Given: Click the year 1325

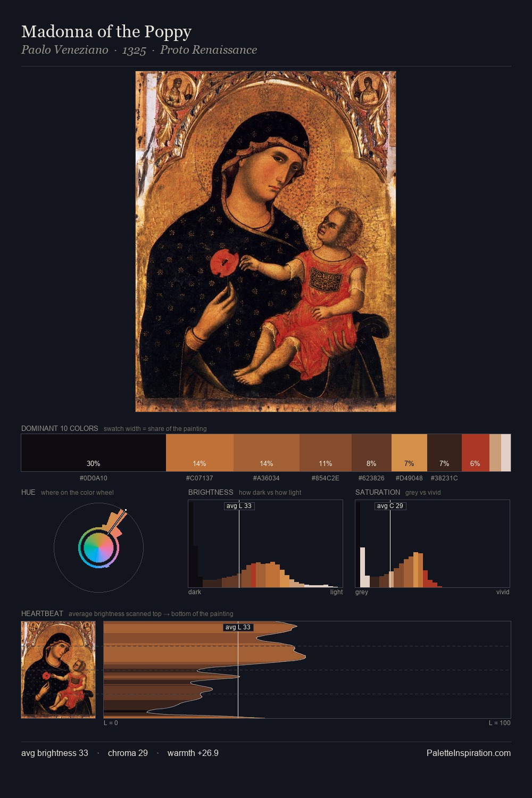Looking at the screenshot, I should point(134,50).
